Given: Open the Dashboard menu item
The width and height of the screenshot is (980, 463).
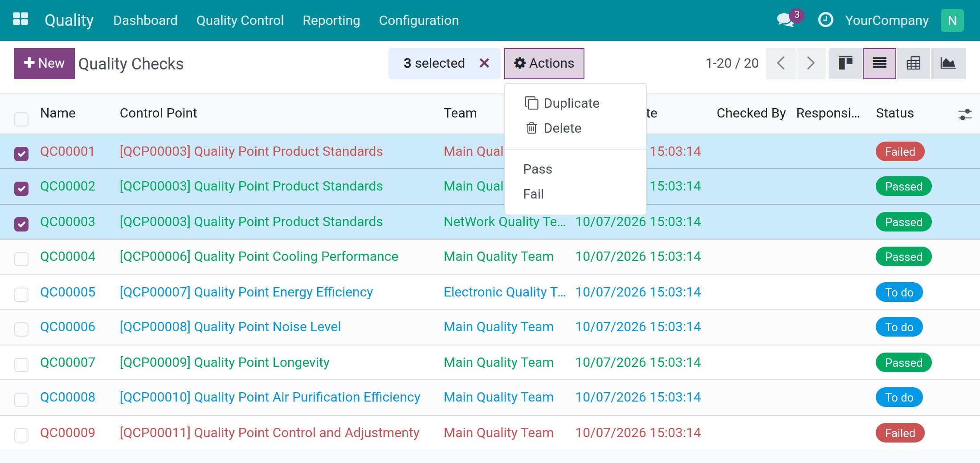Looking at the screenshot, I should coord(145,20).
